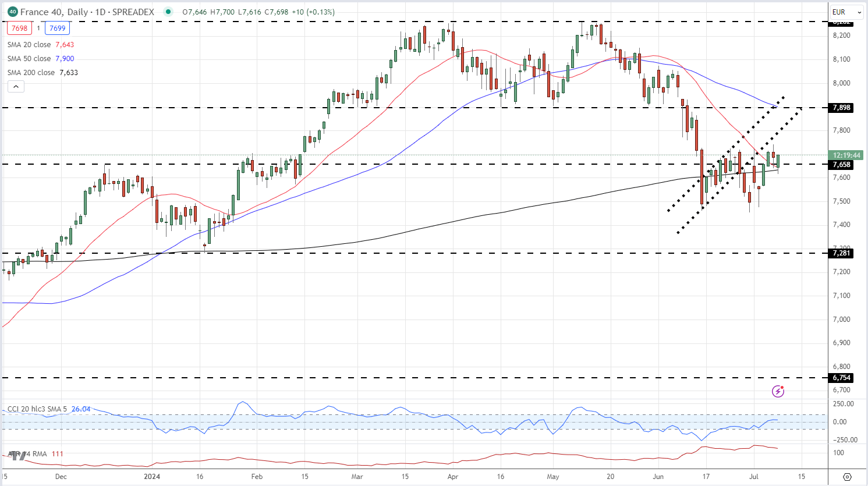Click the May label on time axis
The width and height of the screenshot is (868, 486).
click(x=553, y=477)
